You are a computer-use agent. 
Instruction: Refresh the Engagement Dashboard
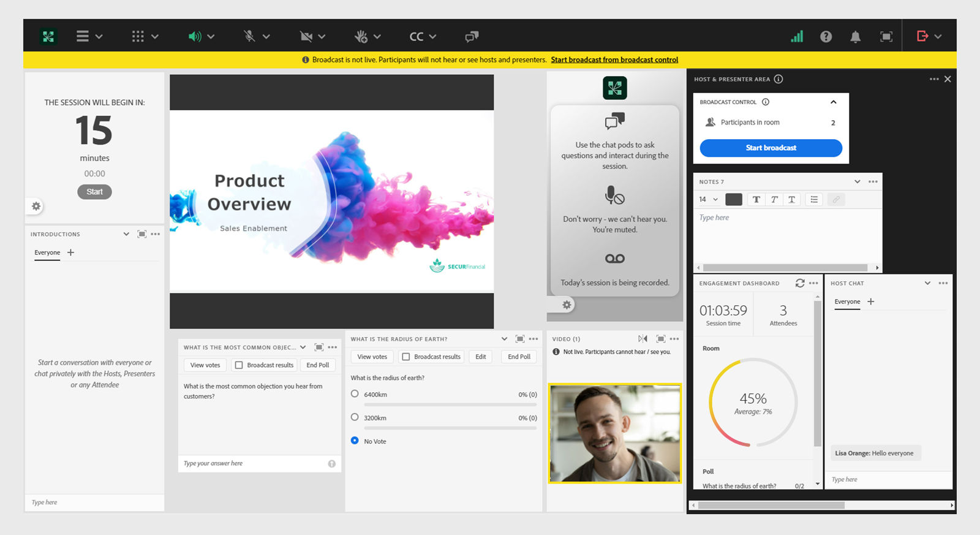[x=799, y=283]
